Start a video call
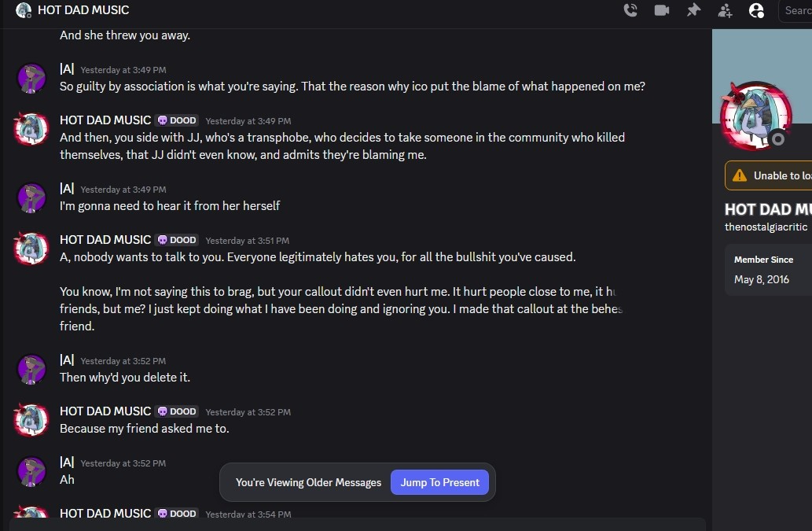812x531 pixels. (x=662, y=10)
